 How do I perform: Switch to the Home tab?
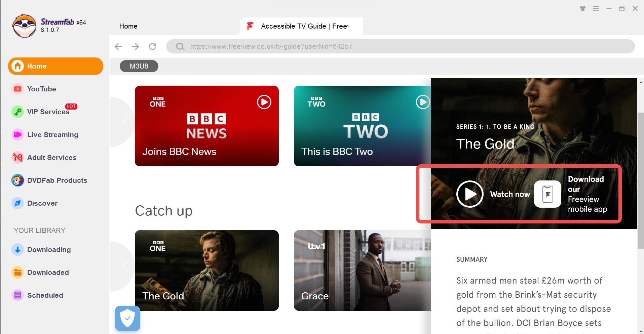tap(128, 26)
